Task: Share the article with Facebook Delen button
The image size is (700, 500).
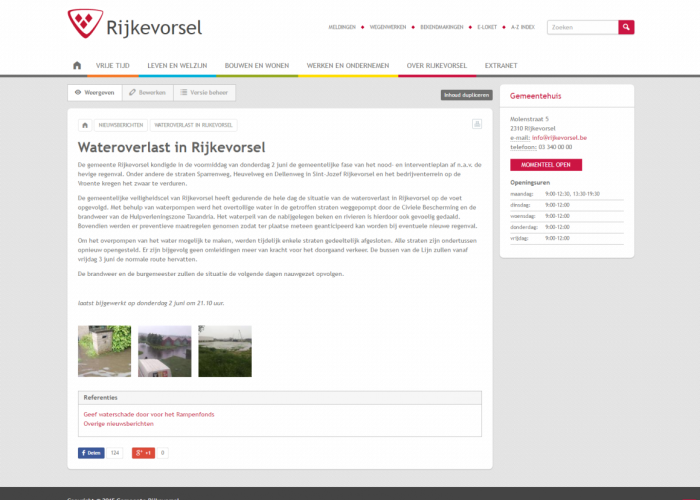Action: click(91, 453)
